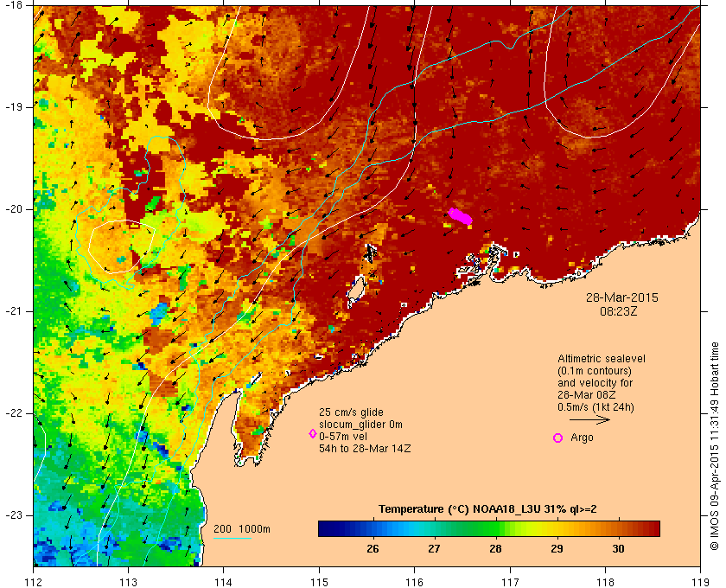Click the '28-Mar-2015' date label
The height and width of the screenshot is (588, 726).
pyautogui.click(x=621, y=297)
